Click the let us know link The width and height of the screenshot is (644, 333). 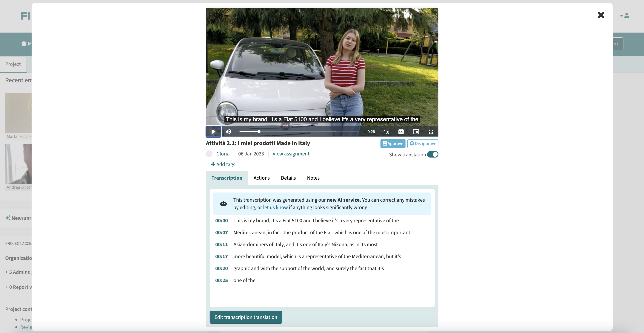point(275,207)
